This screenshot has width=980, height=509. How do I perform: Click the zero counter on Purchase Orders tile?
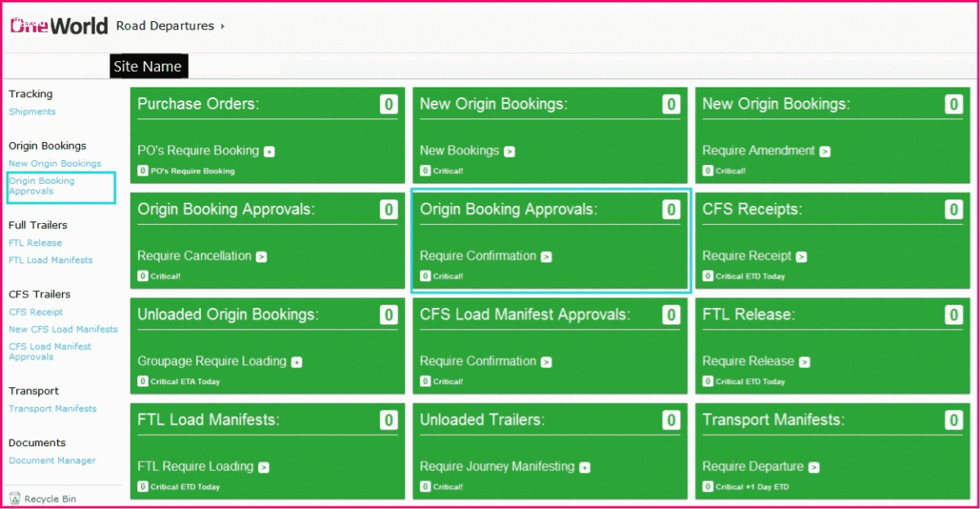click(390, 104)
